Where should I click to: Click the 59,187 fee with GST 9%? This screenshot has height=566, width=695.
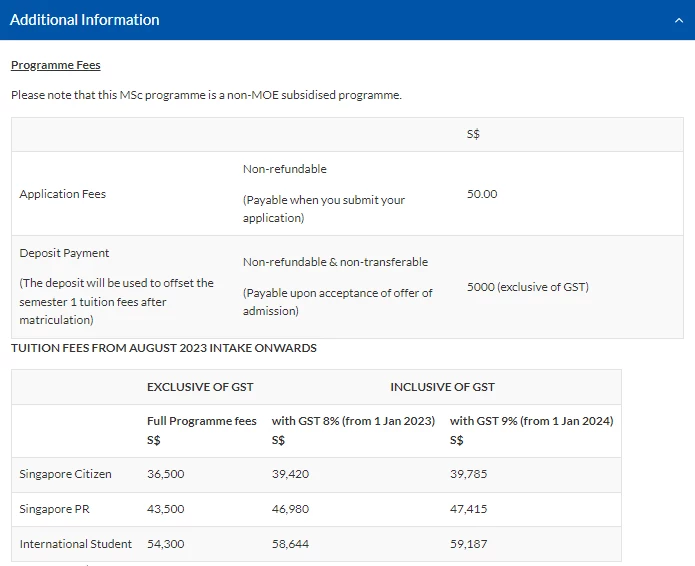469,544
